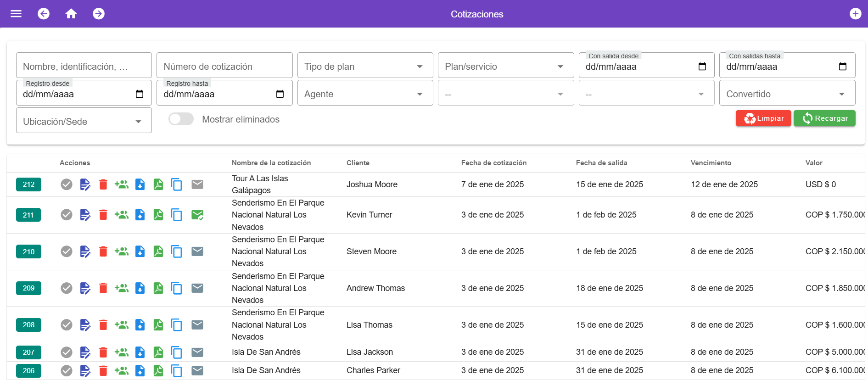Click the Número de cotización field

(x=224, y=67)
